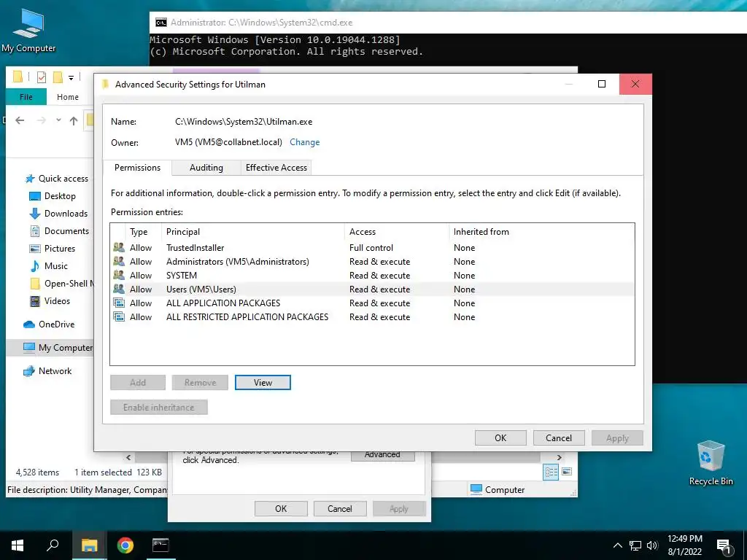This screenshot has height=560, width=747.
Task: Show hidden system tray icons
Action: pyautogui.click(x=617, y=545)
